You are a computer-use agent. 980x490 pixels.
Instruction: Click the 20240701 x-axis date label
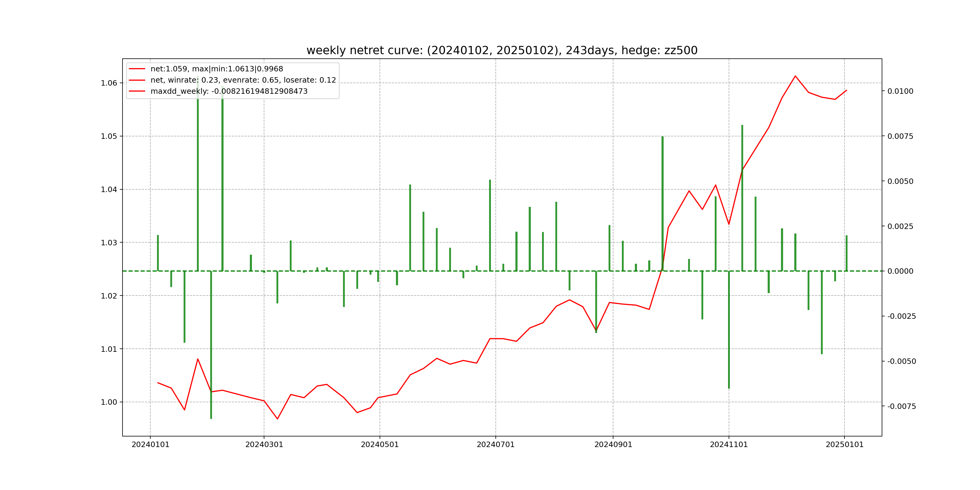495,445
